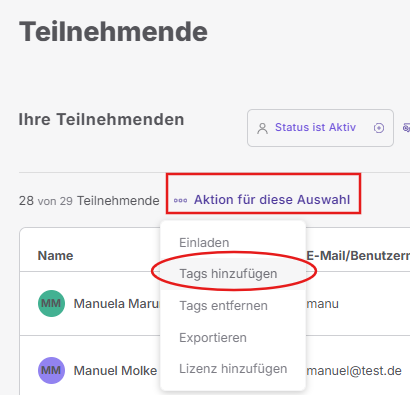The width and height of the screenshot is (410, 395).
Task: Click the manuel@test.de email cell
Action: 354,371
